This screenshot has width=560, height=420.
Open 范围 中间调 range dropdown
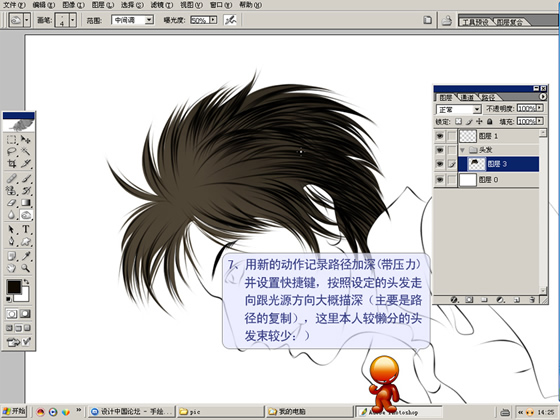149,20
